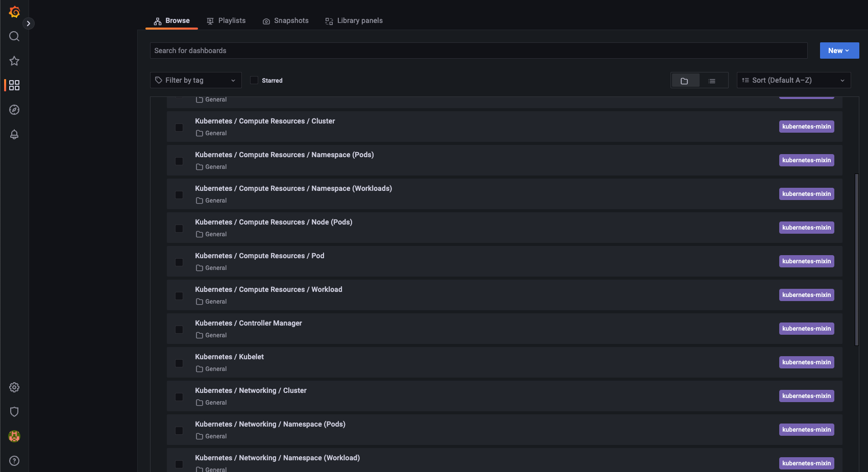This screenshot has height=472, width=868.
Task: Select checkbox for Kubernetes / Kubelet
Action: (x=179, y=363)
